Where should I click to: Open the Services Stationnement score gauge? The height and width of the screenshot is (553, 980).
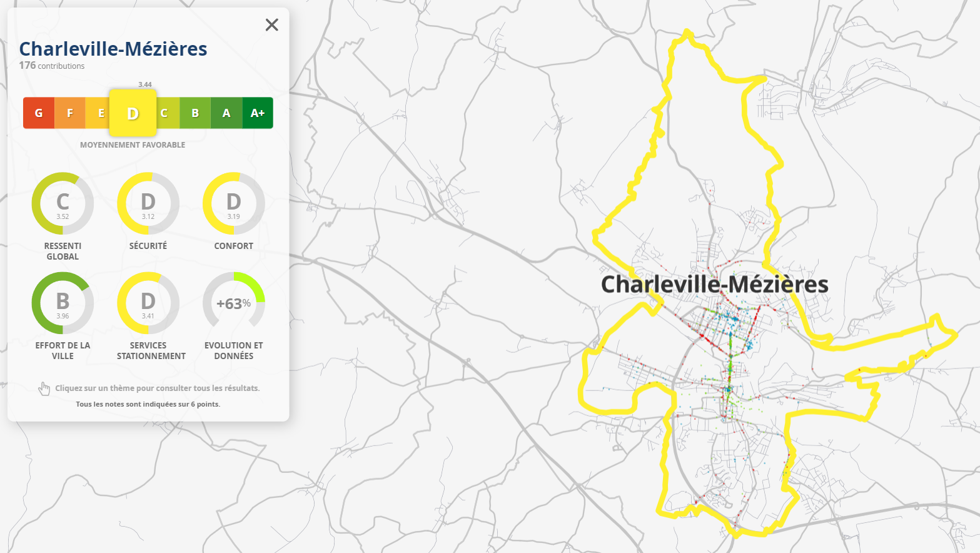pos(148,303)
